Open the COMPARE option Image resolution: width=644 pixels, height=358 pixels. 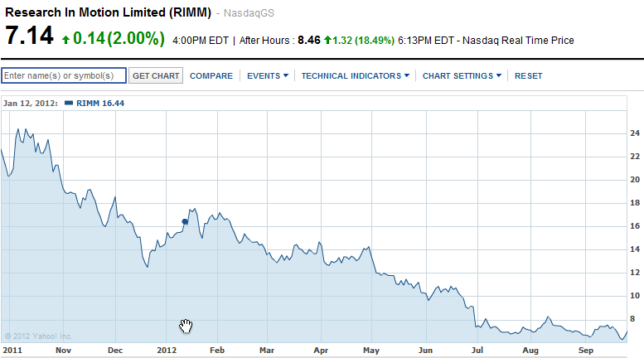211,76
